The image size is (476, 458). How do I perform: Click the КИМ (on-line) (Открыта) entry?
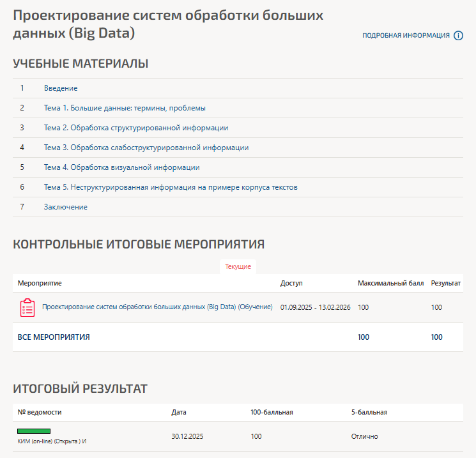(52, 441)
